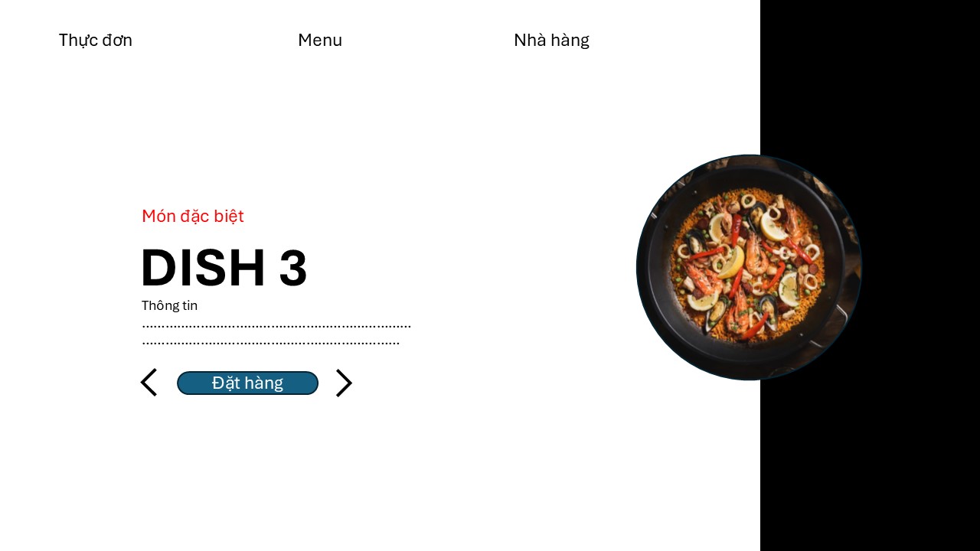The height and width of the screenshot is (551, 980).
Task: Click the digit 3 in the dish title
Action: (292, 268)
